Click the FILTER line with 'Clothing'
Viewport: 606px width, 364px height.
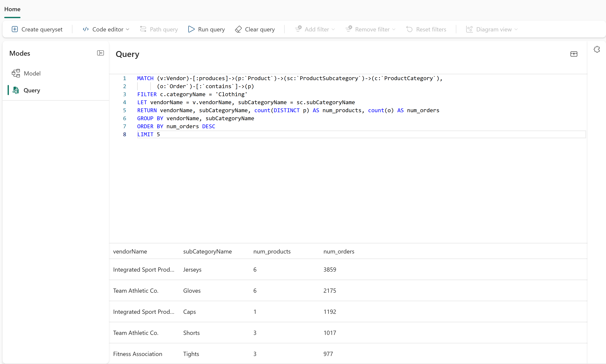[192, 94]
